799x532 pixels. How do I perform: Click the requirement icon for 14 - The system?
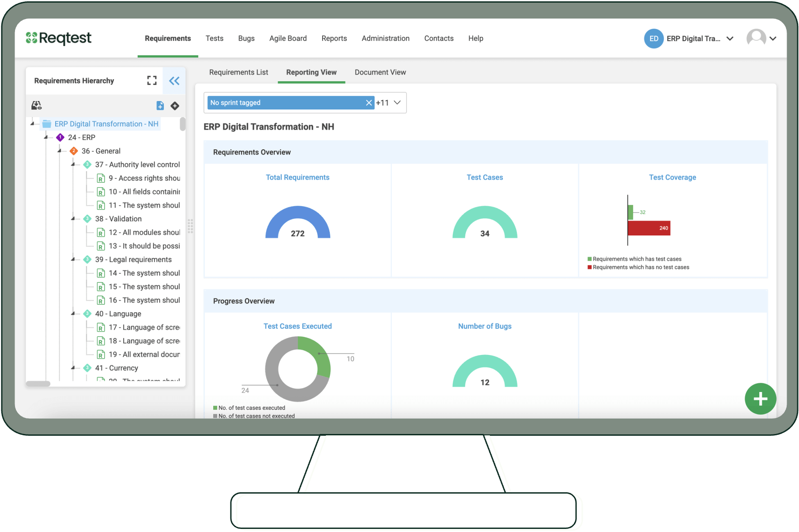(x=101, y=273)
